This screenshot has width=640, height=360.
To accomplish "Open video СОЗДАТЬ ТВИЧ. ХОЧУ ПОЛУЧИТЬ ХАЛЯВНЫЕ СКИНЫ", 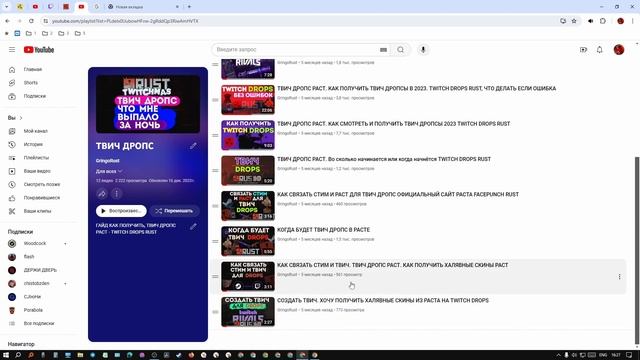I will coord(383,300).
